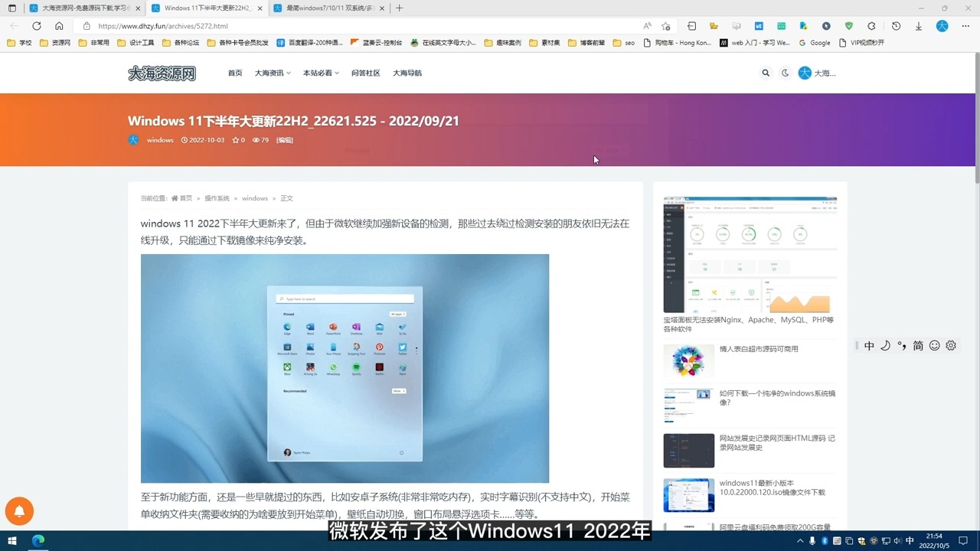Open the 宝塔面板 sidebar thumbnail image
Viewport: 980px width, 551px height.
tap(750, 255)
